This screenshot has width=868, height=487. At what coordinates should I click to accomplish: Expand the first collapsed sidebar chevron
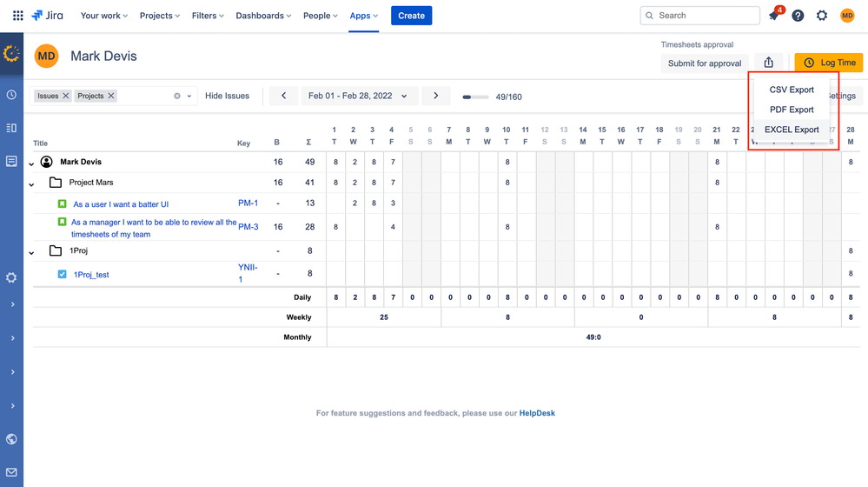pos(12,304)
